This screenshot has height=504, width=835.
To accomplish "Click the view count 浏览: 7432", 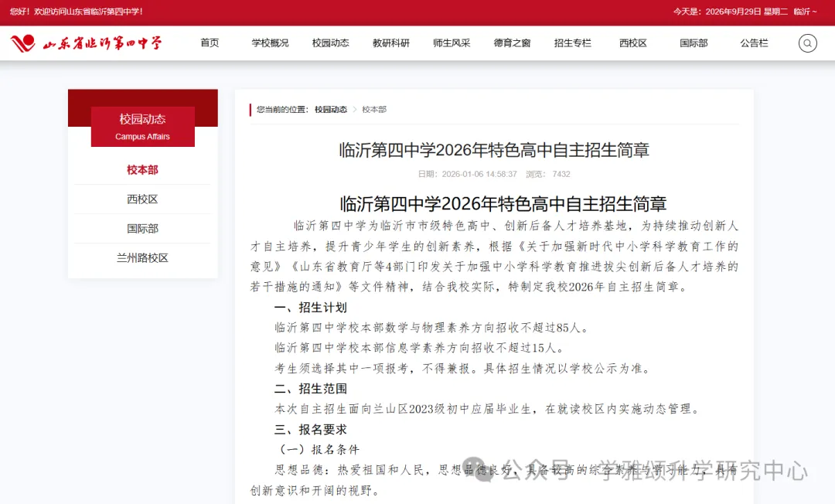I will (548, 174).
